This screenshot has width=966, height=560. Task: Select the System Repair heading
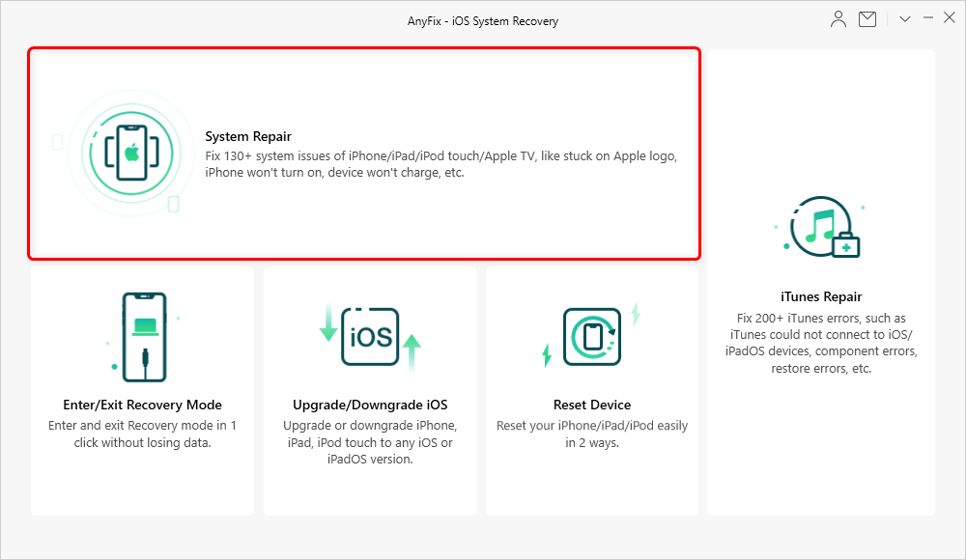(248, 137)
